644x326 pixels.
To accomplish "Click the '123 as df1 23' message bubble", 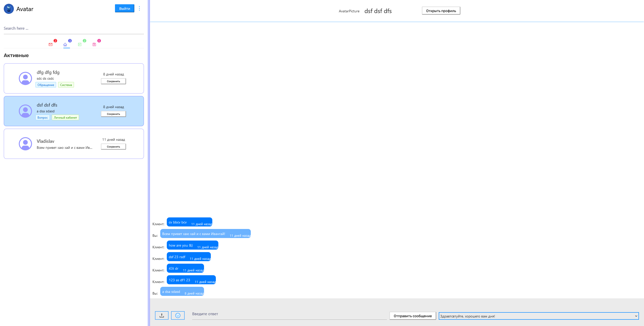I will coord(191,280).
